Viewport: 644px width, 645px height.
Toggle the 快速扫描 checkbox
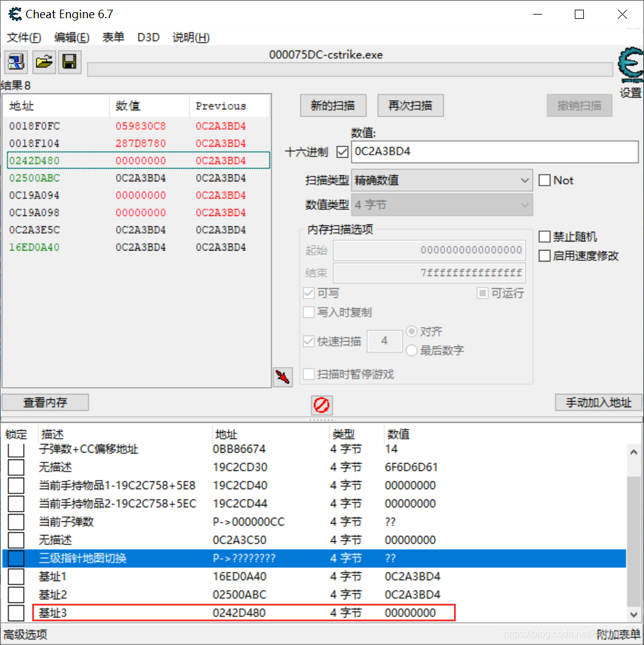[x=308, y=341]
